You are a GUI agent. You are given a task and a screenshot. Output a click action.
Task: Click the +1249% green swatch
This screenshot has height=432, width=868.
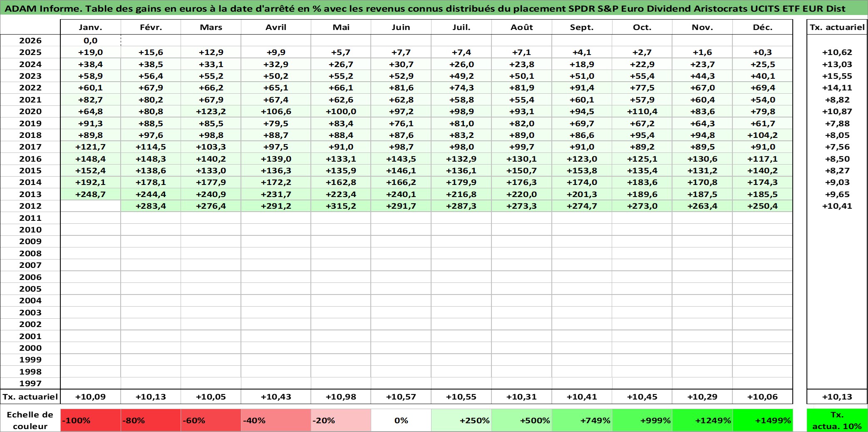(x=702, y=420)
